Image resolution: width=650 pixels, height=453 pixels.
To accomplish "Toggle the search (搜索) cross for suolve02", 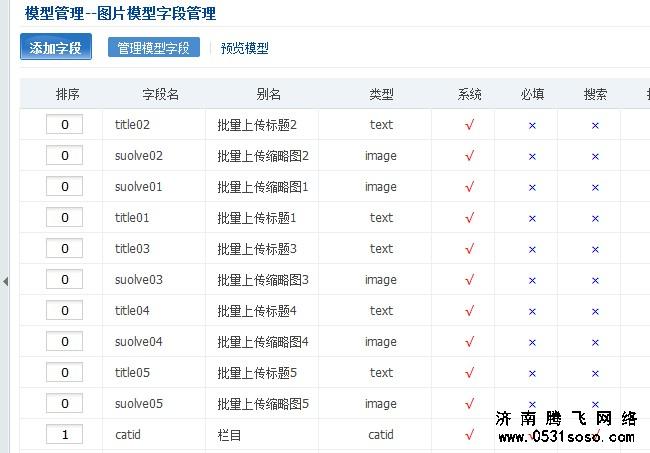I will point(595,157).
